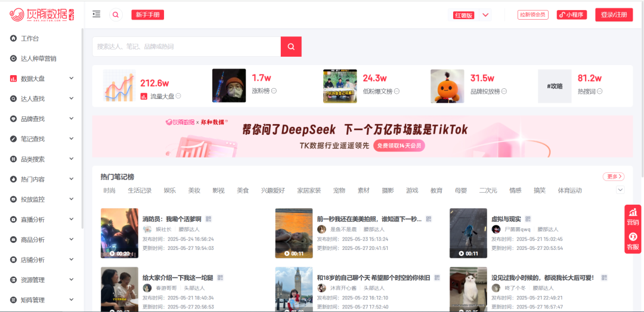Screen dimensions: 644x312
Task: Select the 时尚 category tab
Action: tap(109, 190)
